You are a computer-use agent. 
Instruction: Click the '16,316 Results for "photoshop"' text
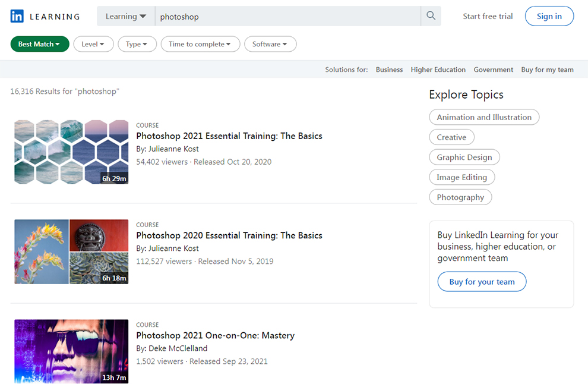[65, 91]
